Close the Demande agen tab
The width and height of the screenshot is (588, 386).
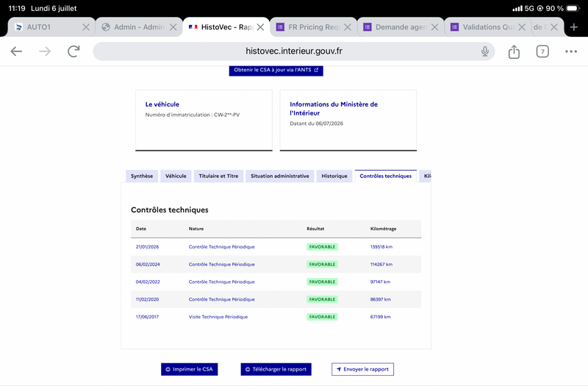click(x=434, y=27)
